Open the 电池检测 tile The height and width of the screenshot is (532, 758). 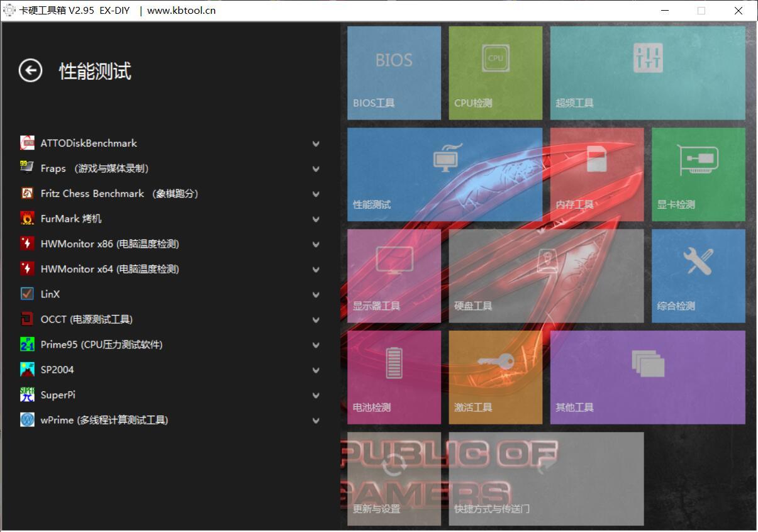[394, 377]
